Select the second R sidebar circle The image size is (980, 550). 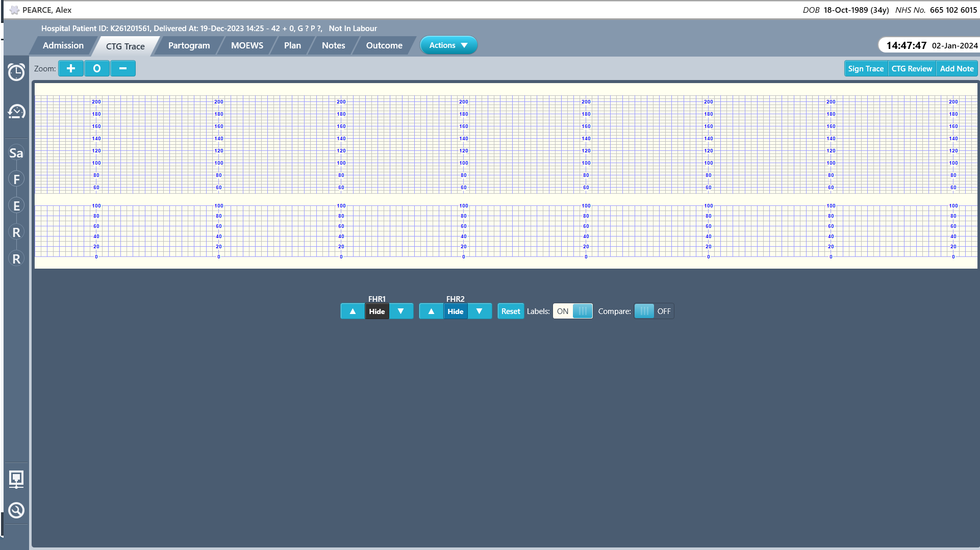click(x=16, y=259)
